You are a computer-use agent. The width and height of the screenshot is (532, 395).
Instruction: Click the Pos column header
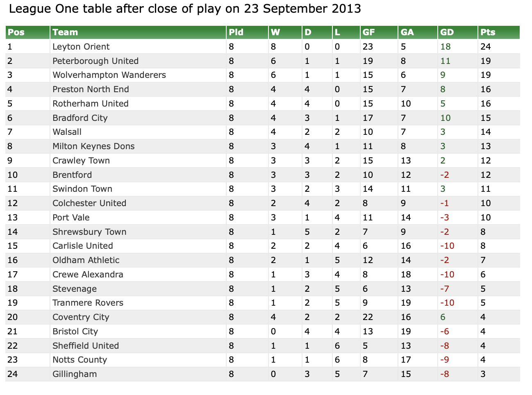16,32
